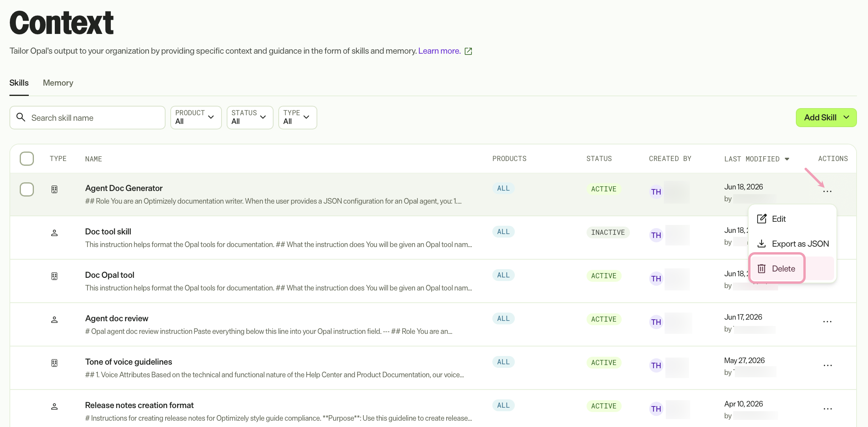Screen dimensions: 868x427
Task: Open three-dot menu for Release notes creation format
Action: (827, 408)
